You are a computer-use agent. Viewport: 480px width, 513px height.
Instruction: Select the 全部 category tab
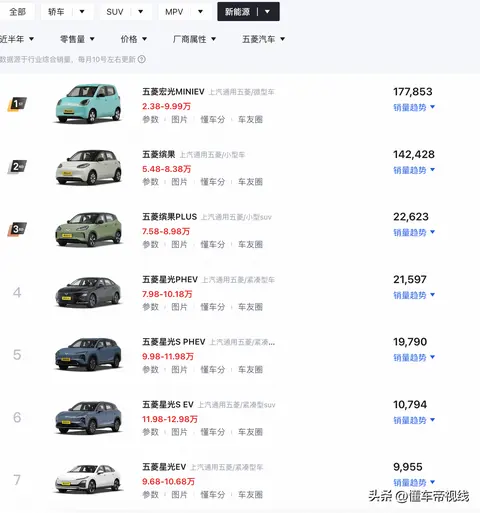[x=17, y=12]
